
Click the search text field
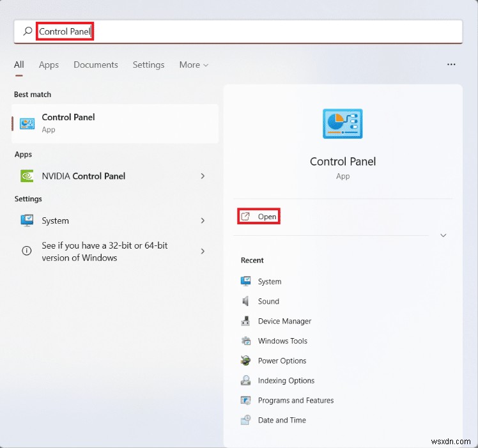(238, 31)
